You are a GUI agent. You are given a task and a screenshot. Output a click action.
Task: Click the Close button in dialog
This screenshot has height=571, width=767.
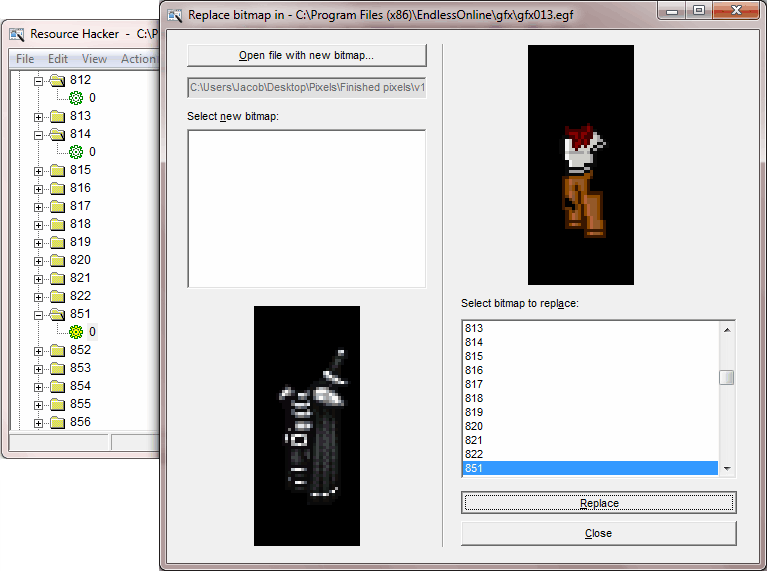point(599,533)
